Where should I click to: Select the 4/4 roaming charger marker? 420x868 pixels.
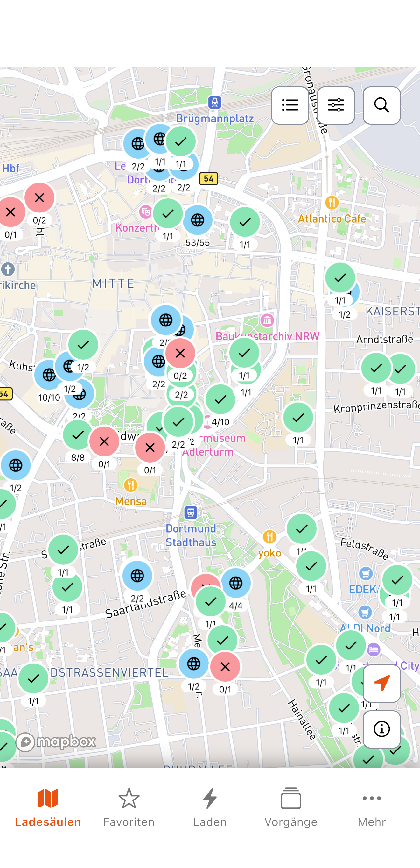(x=235, y=583)
